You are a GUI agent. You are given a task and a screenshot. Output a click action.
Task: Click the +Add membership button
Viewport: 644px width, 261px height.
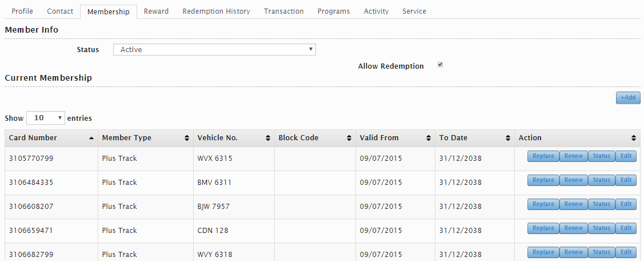point(628,98)
